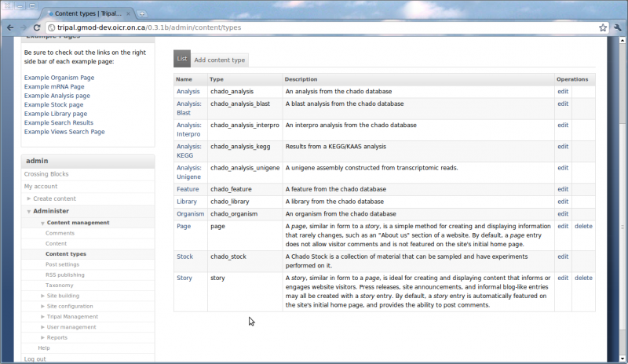
Task: Edit the chado_analysis content type
Action: click(563, 91)
